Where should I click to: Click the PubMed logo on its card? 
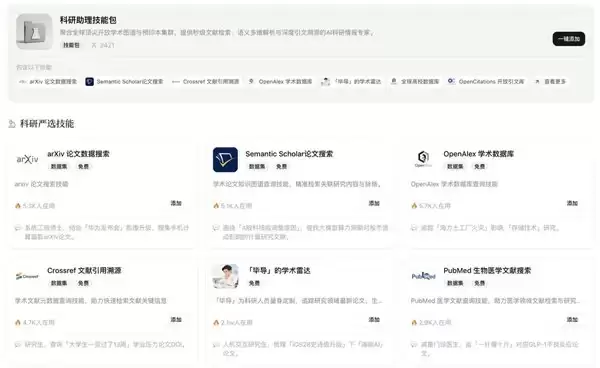point(423,276)
